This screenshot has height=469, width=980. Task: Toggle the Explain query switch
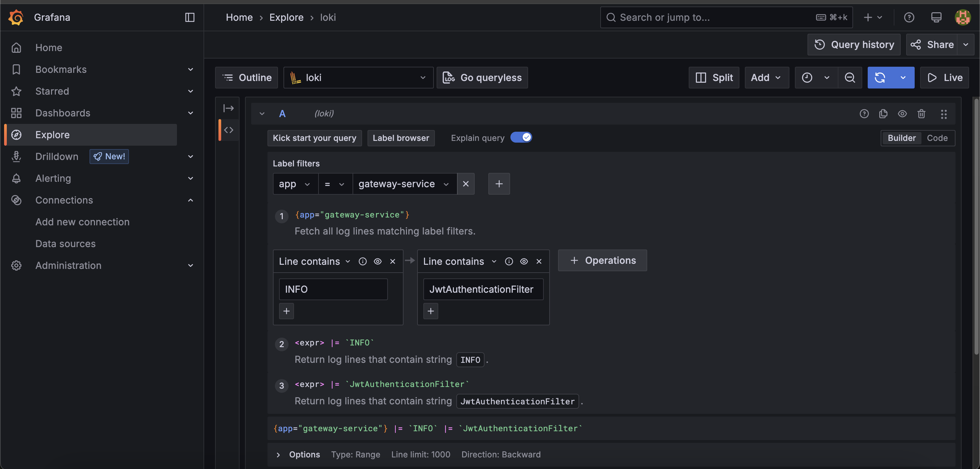(x=521, y=137)
